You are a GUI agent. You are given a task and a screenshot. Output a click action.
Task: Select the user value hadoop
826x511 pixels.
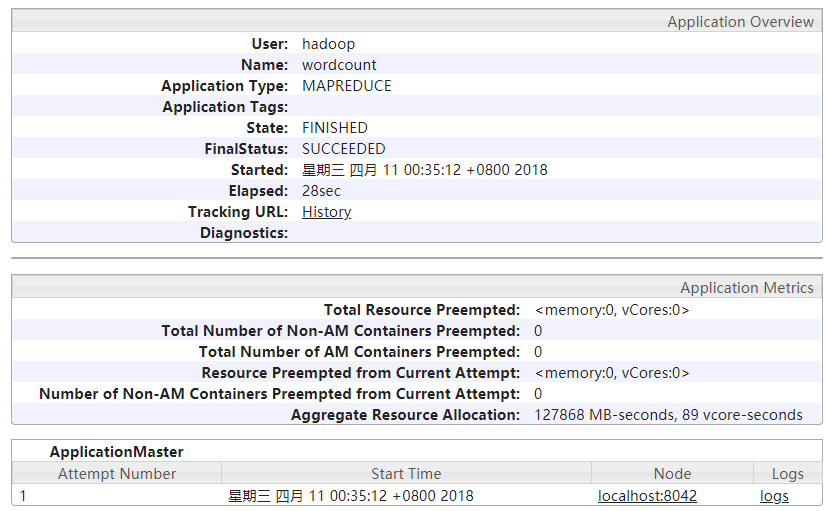pyautogui.click(x=328, y=44)
